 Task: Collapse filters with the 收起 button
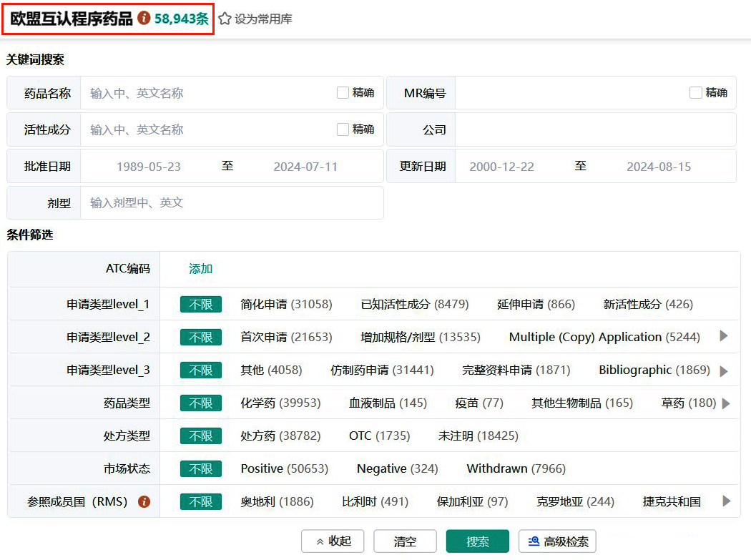tap(332, 541)
